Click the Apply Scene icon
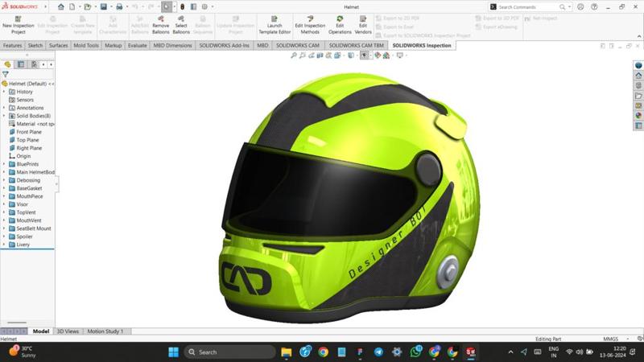The width and height of the screenshot is (644, 362). click(386, 56)
